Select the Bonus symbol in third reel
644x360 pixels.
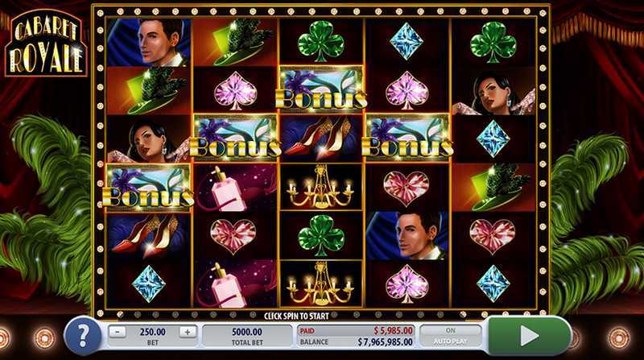click(320, 89)
